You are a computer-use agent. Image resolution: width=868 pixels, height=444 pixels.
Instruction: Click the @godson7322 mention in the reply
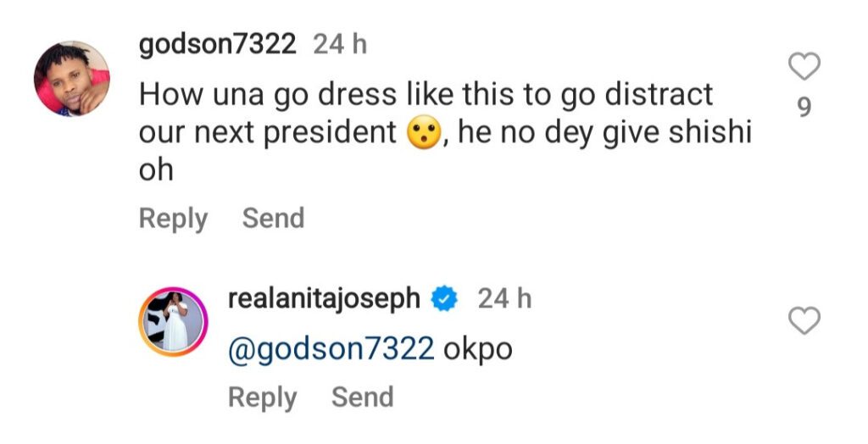coord(331,349)
